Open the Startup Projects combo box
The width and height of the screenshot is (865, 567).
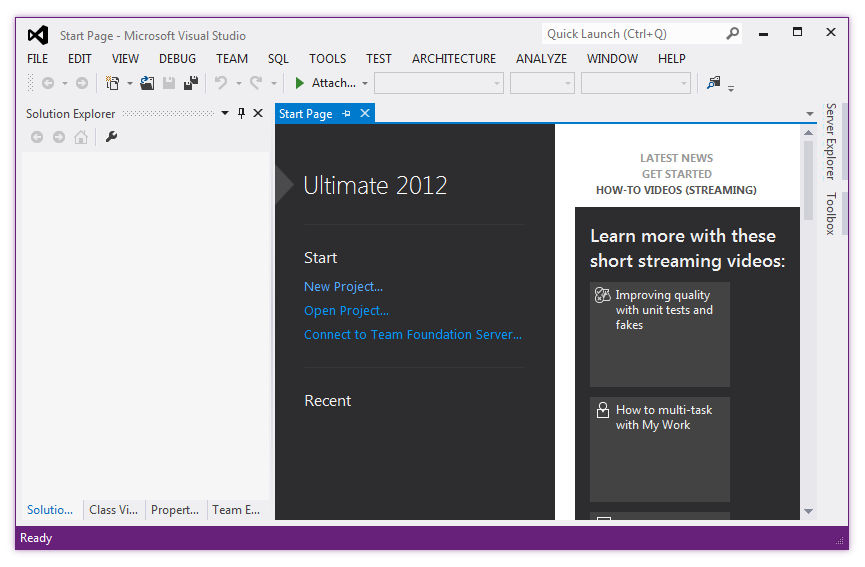pyautogui.click(x=636, y=83)
